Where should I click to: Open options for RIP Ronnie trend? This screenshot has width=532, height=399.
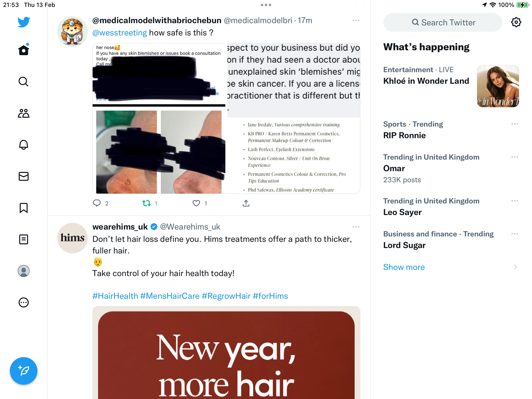(515, 124)
